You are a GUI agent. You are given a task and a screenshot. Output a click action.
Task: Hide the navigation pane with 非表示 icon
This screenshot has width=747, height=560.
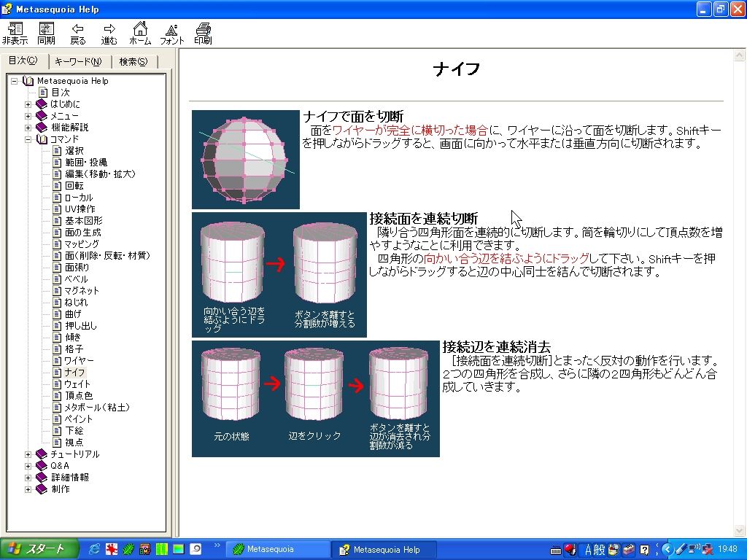pyautogui.click(x=15, y=32)
